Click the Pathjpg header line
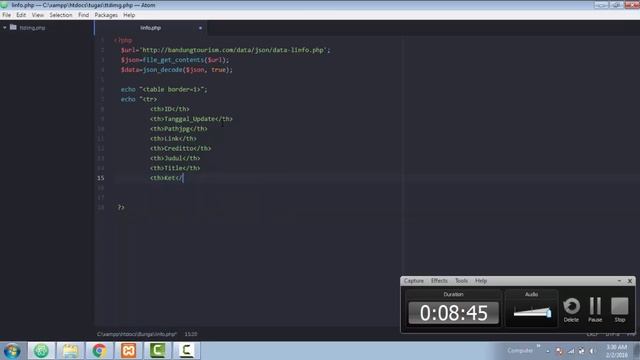This screenshot has height=360, width=640. 178,129
